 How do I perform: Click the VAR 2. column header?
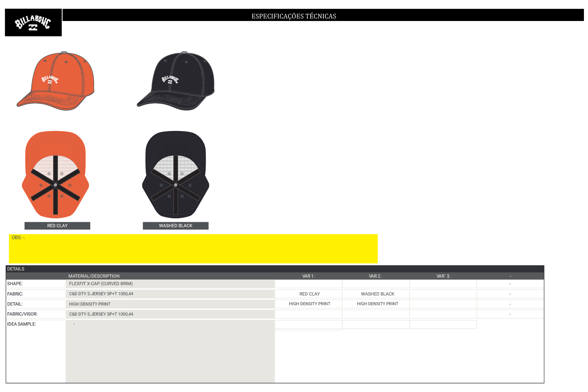point(375,276)
